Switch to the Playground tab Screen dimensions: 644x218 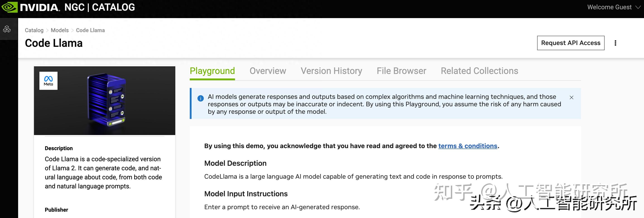tap(212, 71)
